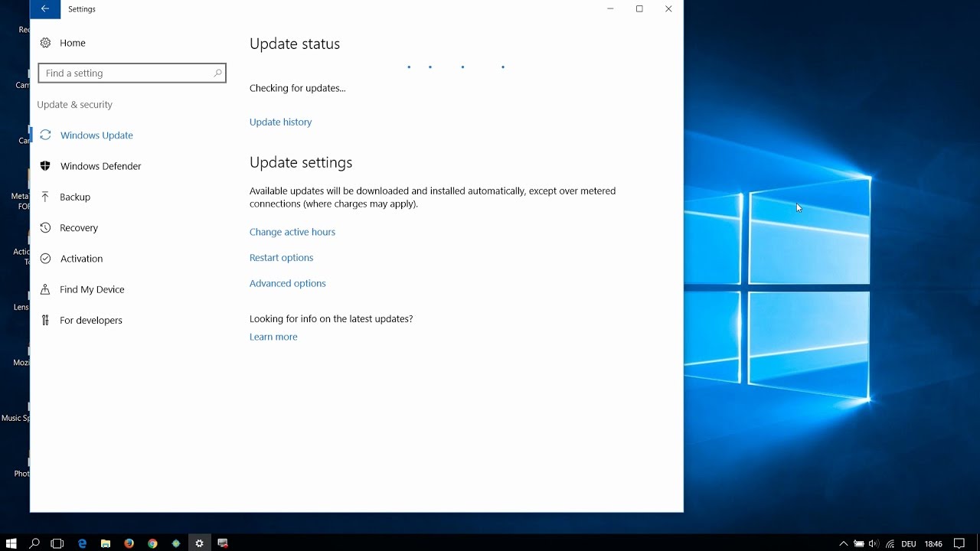
Task: Open the Activation section
Action: click(81, 259)
